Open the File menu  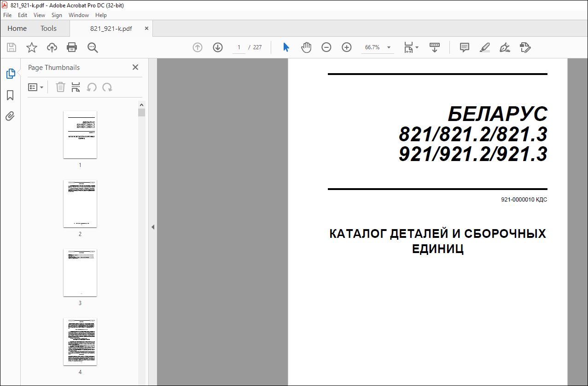pyautogui.click(x=7, y=15)
